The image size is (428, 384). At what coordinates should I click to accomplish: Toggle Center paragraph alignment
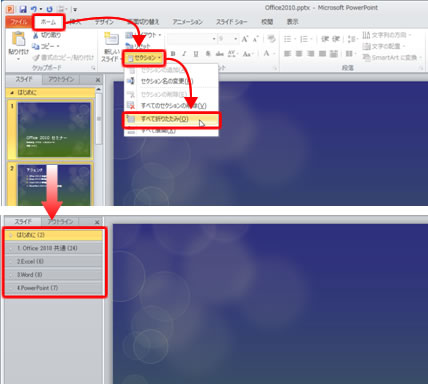point(299,54)
